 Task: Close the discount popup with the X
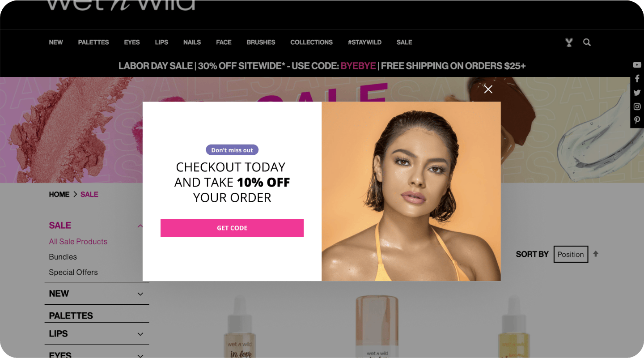[x=488, y=89]
